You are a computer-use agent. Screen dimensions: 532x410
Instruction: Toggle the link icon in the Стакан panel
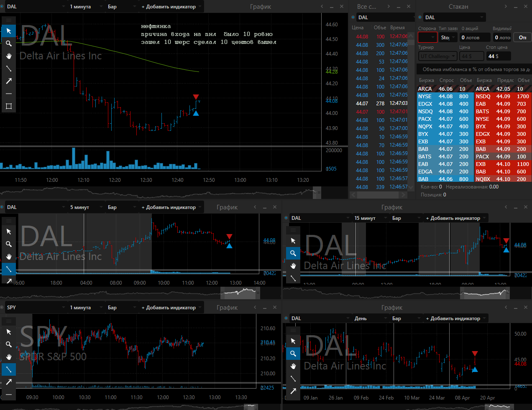point(420,18)
